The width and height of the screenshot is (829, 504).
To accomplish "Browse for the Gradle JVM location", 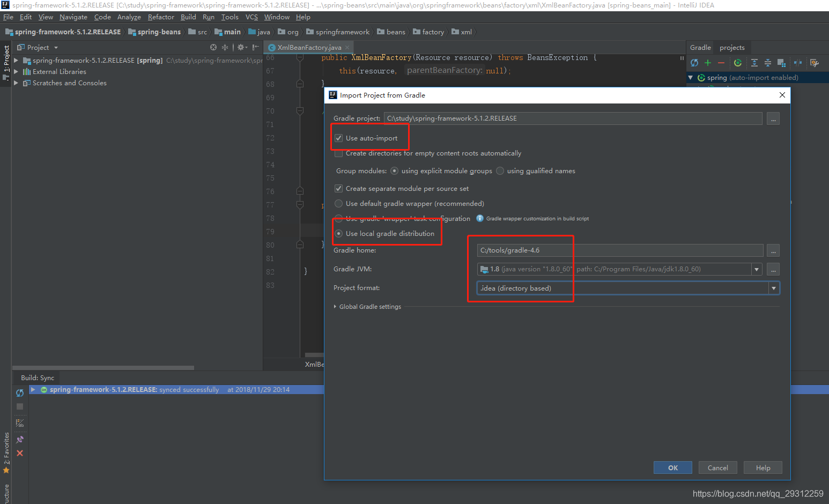I will pos(773,269).
